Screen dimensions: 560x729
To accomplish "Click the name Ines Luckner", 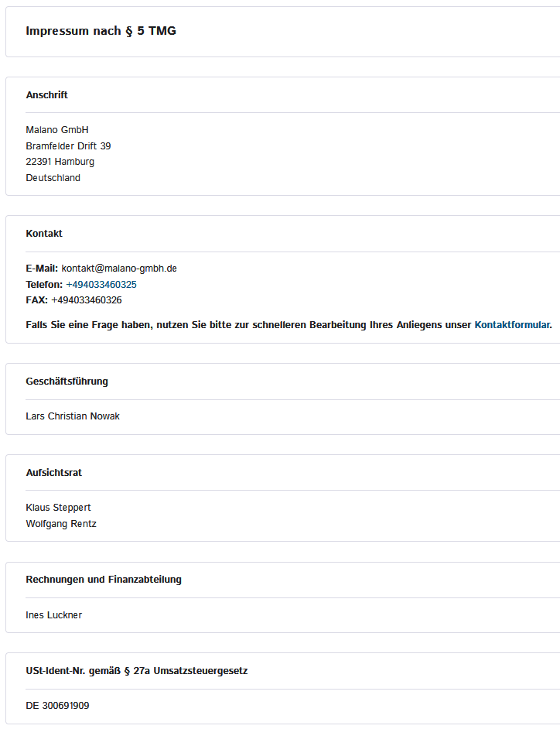I will tap(54, 615).
